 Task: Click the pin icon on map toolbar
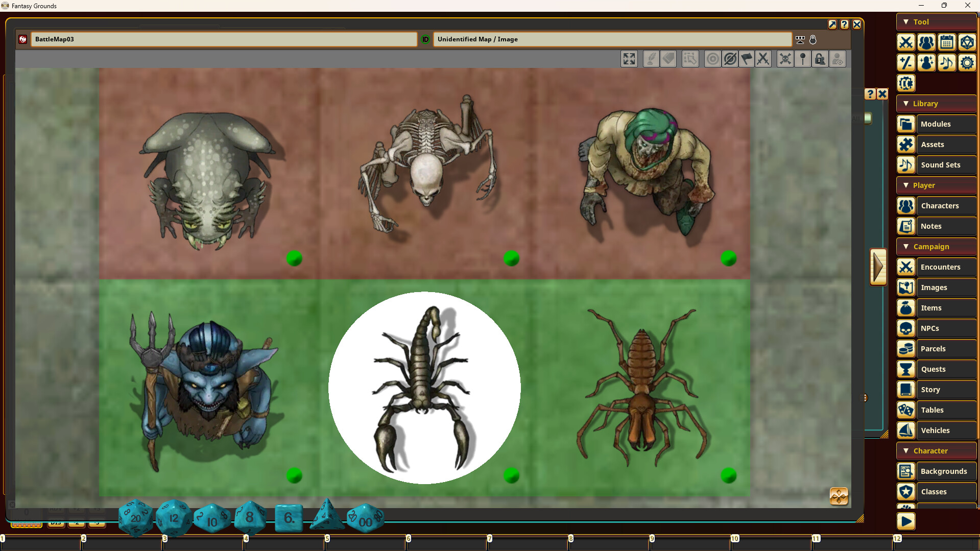coord(803,59)
